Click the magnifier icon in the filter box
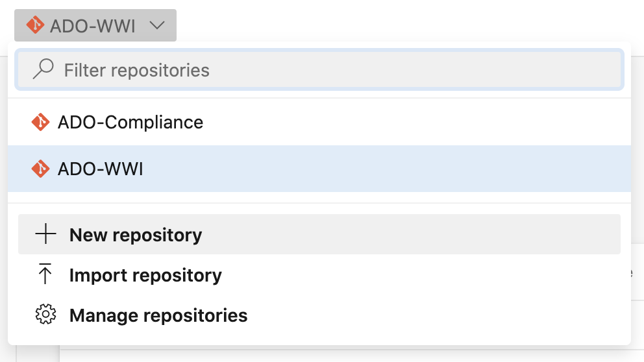 point(43,69)
